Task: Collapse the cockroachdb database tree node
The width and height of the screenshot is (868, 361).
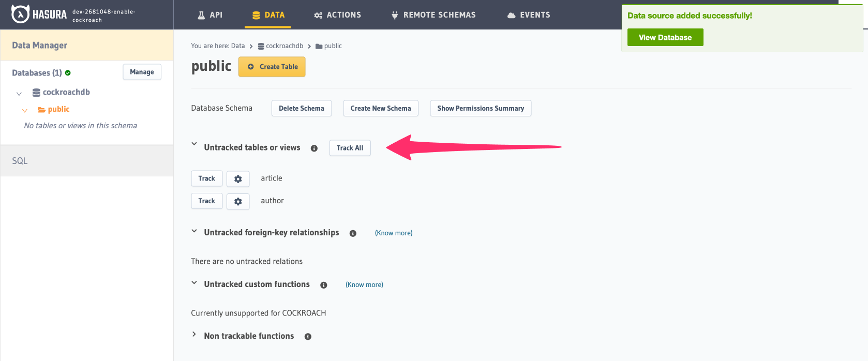Action: point(19,94)
